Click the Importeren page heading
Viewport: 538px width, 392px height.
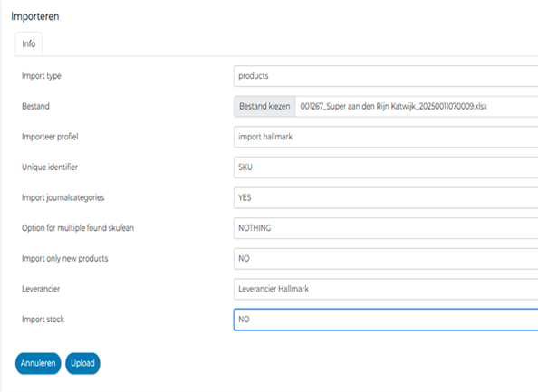(35, 16)
